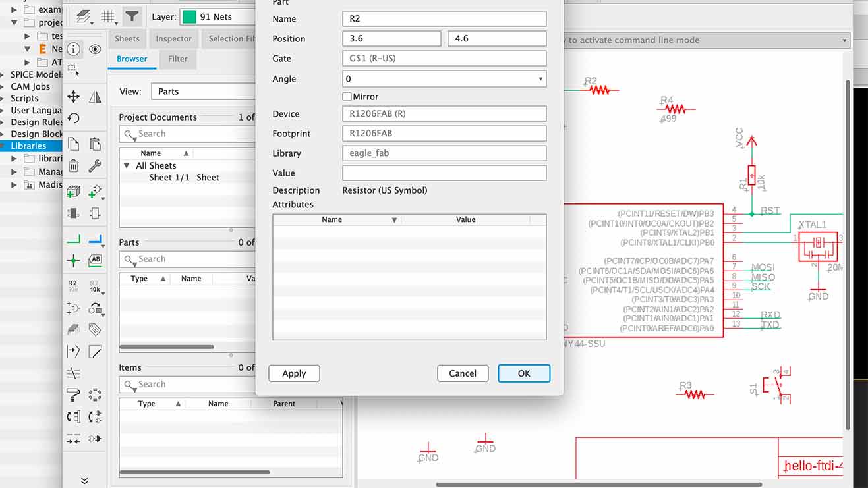Sort Parts list by Type header

pyautogui.click(x=144, y=279)
